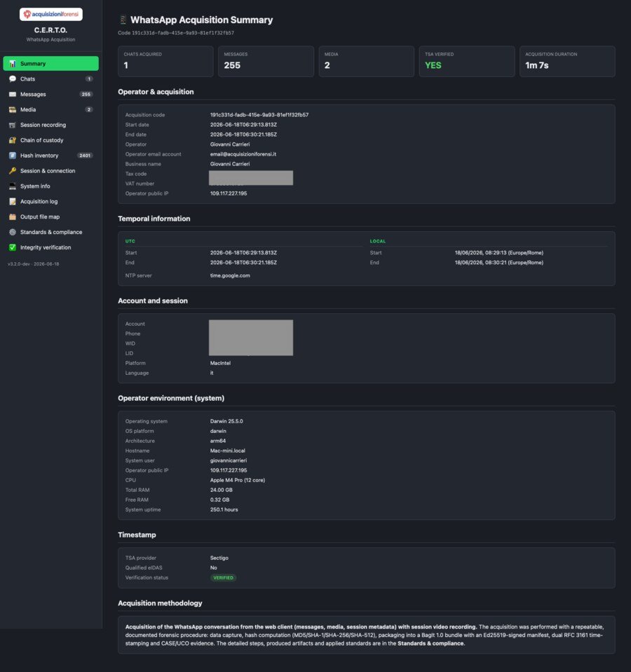Screen dimensions: 631x672
Task: Click the Chats Acquired stat card
Action: [x=165, y=61]
